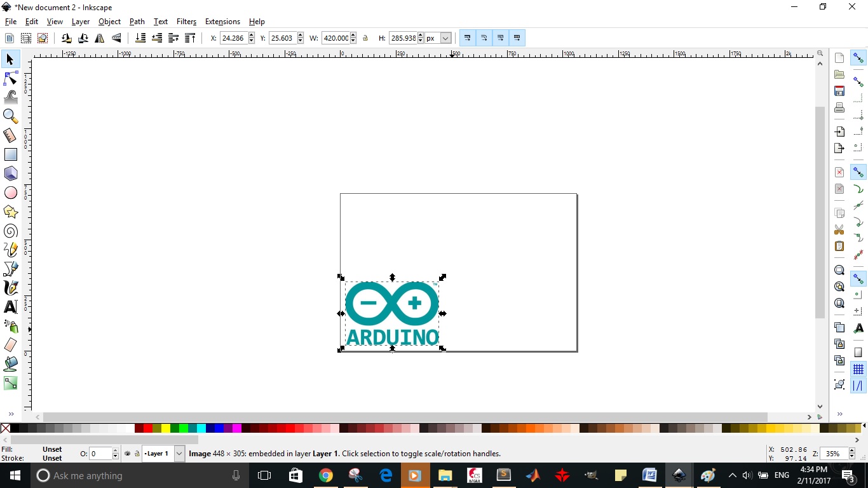Image resolution: width=868 pixels, height=488 pixels.
Task: Select the Spray tool
Action: tap(11, 326)
